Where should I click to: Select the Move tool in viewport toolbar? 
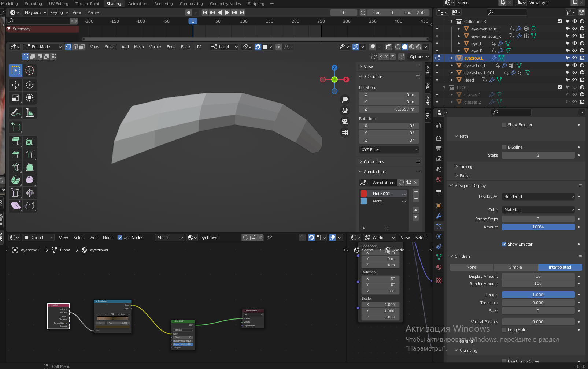coord(15,85)
